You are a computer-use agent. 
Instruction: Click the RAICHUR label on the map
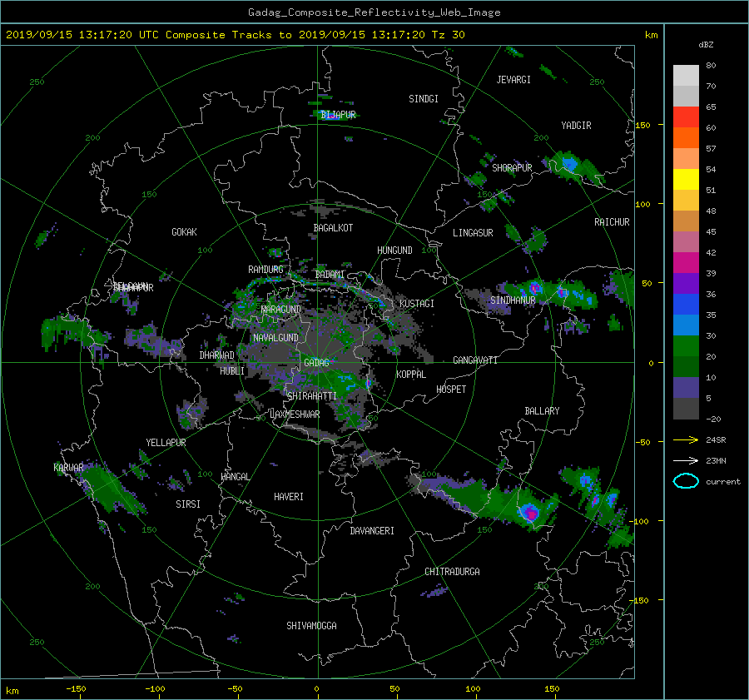point(612,222)
